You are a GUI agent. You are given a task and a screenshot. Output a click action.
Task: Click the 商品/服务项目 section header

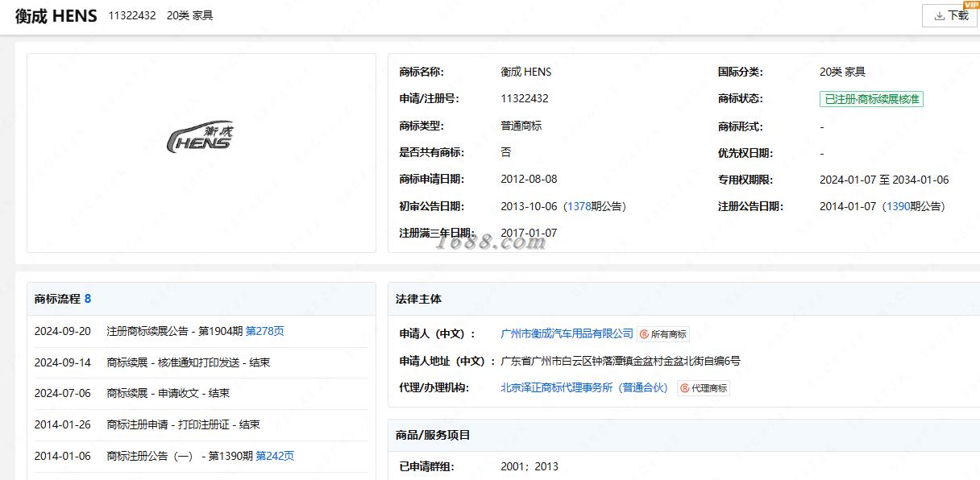point(433,435)
